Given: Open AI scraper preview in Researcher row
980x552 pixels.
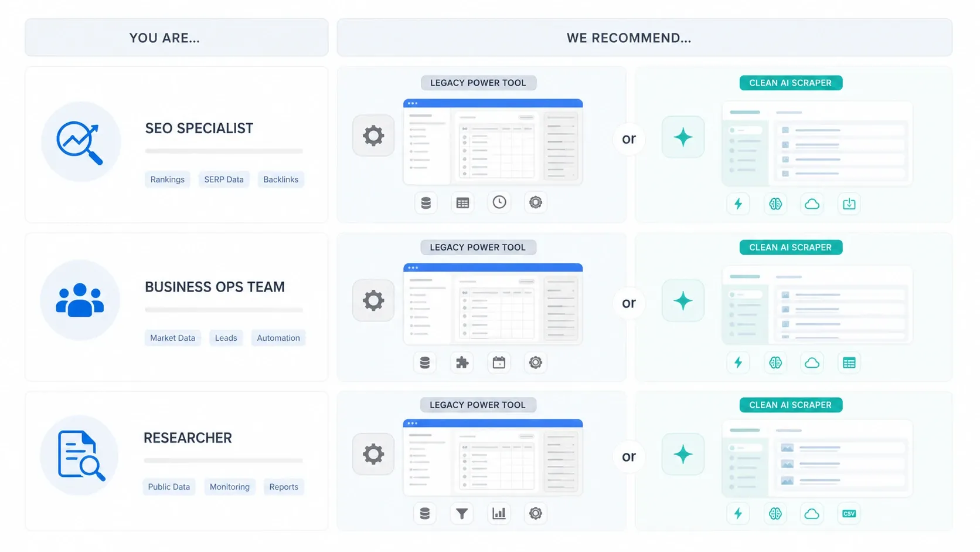Looking at the screenshot, I should point(817,458).
